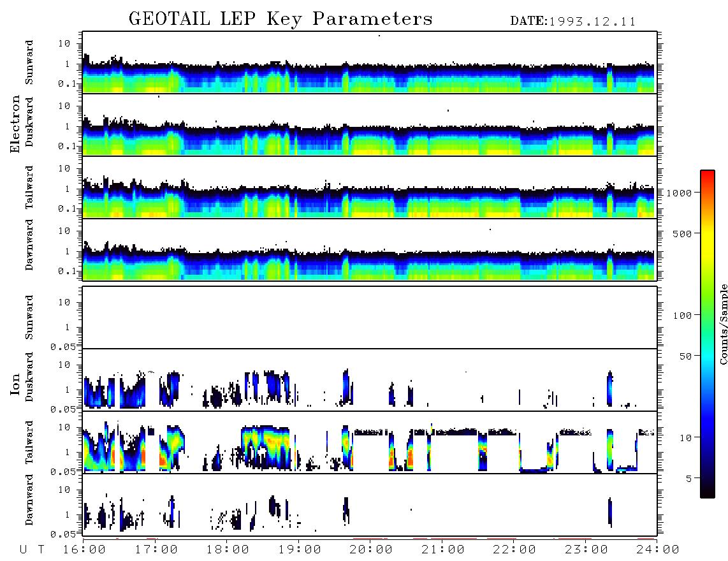Viewport: 728px width, 561px height.
Task: Select the Ion Tailward axis label
Action: pyautogui.click(x=29, y=442)
